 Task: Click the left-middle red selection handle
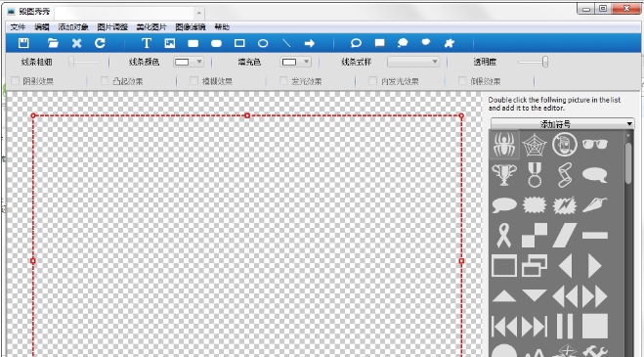point(33,261)
